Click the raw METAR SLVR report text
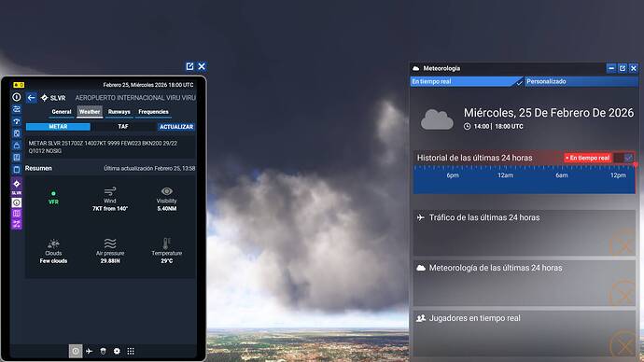The height and width of the screenshot is (362, 644). click(x=103, y=146)
